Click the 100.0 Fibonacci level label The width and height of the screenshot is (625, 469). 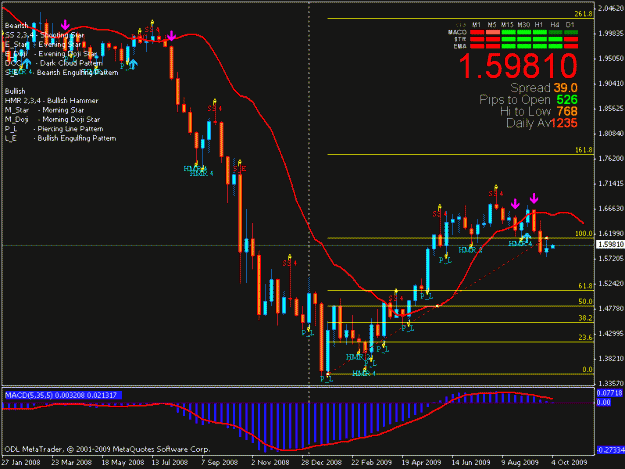(x=584, y=234)
